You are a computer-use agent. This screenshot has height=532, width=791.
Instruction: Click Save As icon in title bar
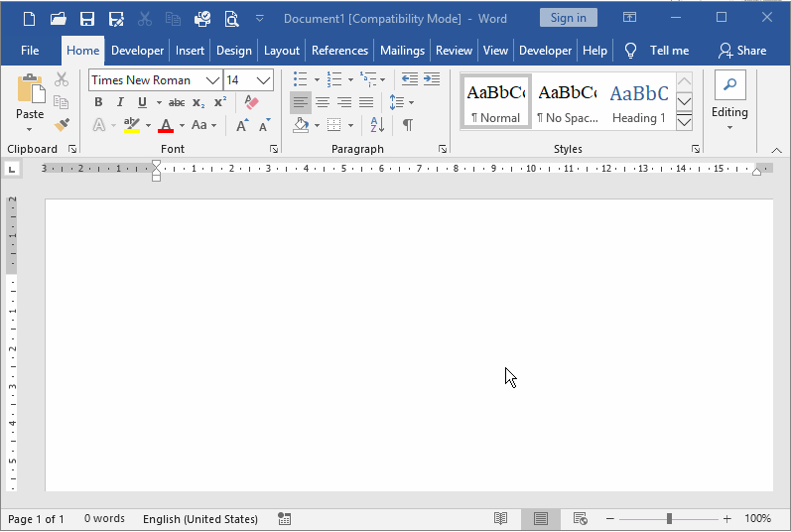tap(116, 19)
